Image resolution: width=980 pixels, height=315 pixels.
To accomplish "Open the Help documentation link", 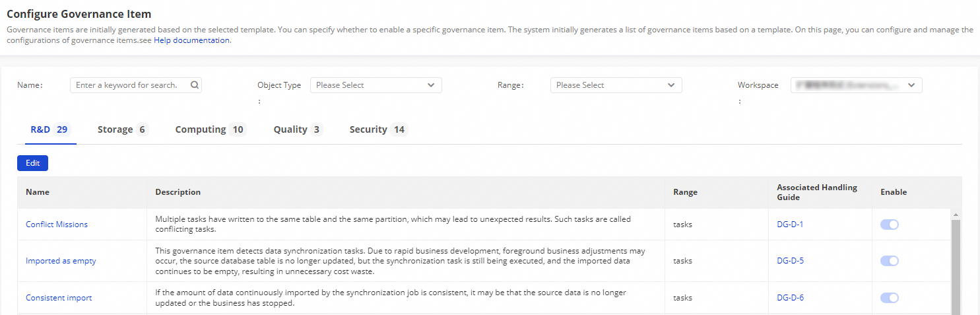I will (192, 40).
